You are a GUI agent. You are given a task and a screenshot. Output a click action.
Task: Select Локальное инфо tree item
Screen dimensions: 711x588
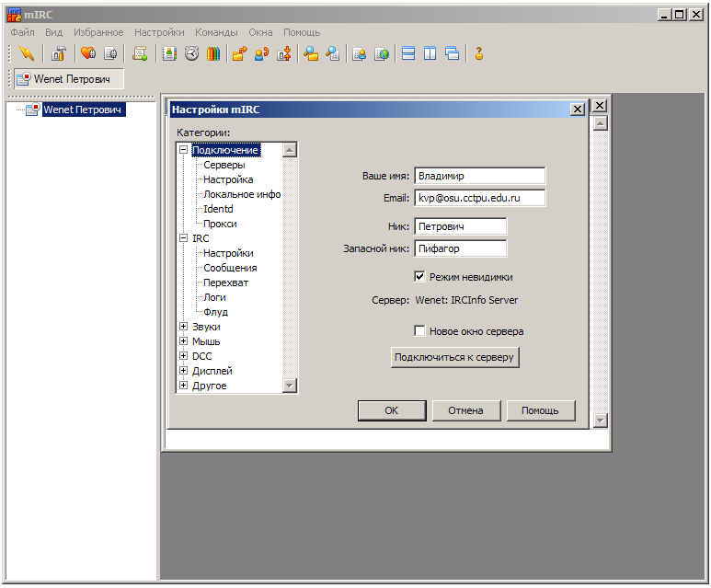click(x=242, y=194)
